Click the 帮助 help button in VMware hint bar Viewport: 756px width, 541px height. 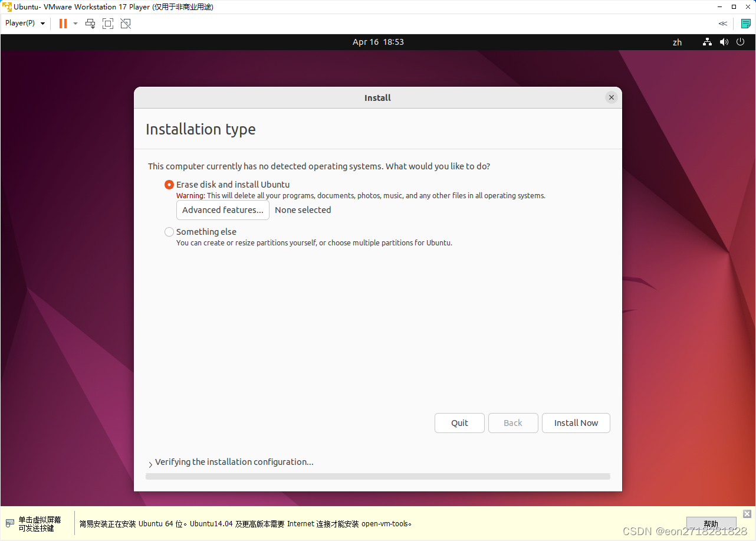(x=711, y=523)
